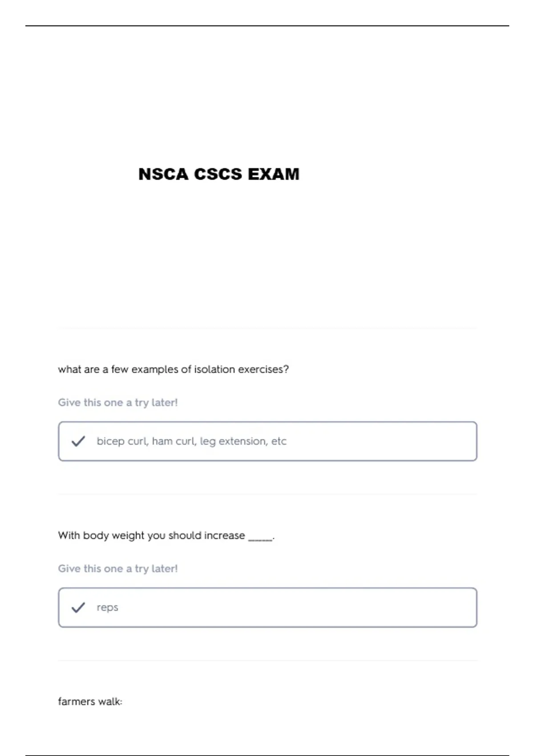Click second 'Give this one a try later!' text
534x756 pixels.
coord(118,569)
